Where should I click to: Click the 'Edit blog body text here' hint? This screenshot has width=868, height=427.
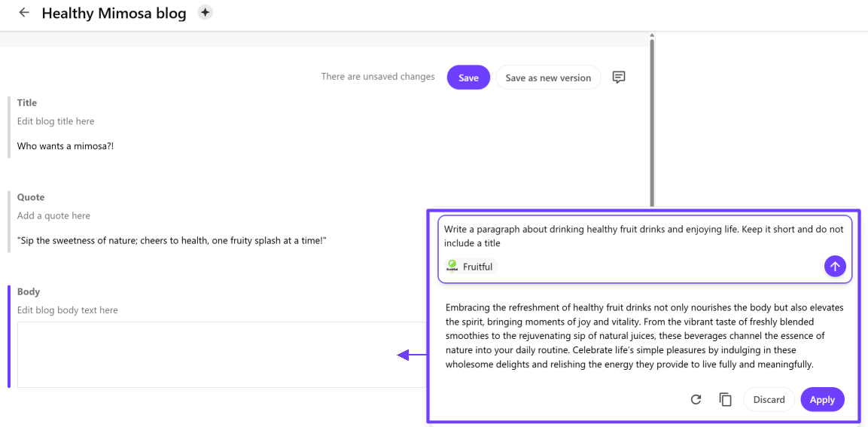click(x=68, y=310)
